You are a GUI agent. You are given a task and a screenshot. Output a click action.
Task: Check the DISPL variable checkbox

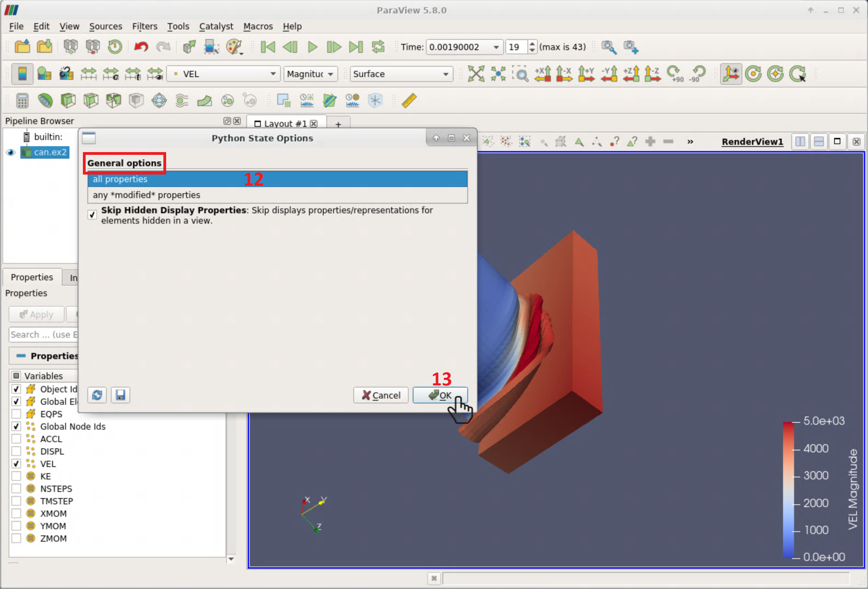tap(16, 451)
